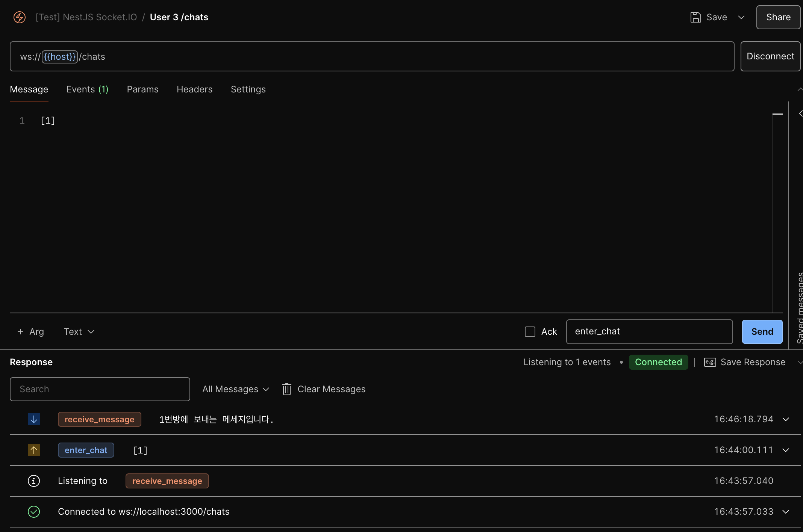Open the Headers tab
Screen dimensions: 803x532
(194, 89)
